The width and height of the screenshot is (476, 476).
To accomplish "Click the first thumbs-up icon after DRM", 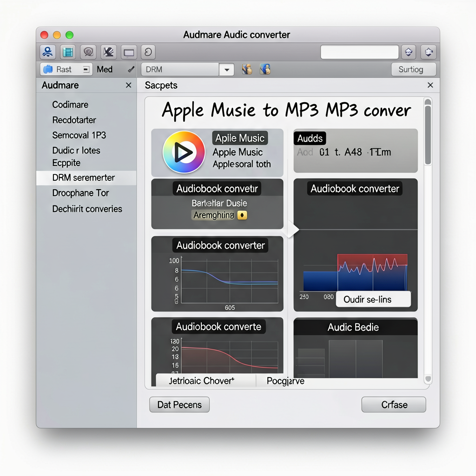I will [247, 69].
